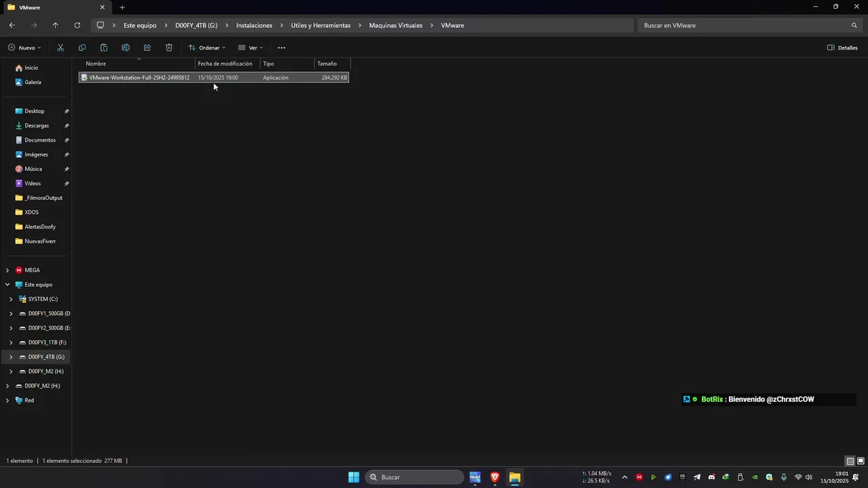
Task: Open Brave browser from taskbar
Action: pos(495,477)
